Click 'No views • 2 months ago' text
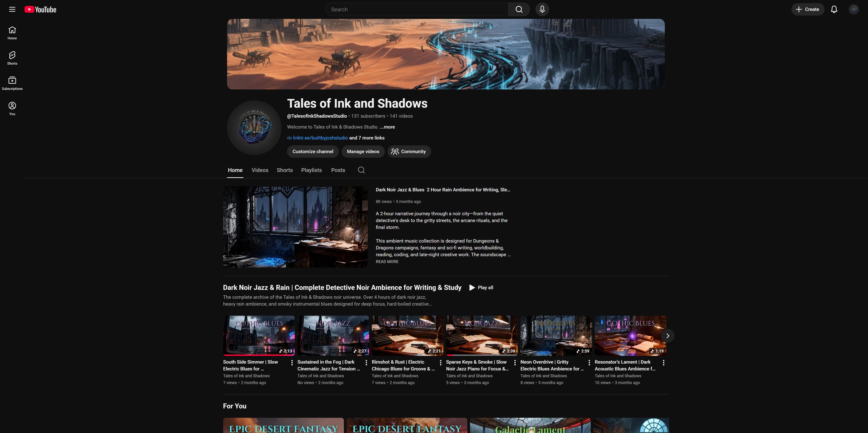This screenshot has width=868, height=433. [x=320, y=383]
